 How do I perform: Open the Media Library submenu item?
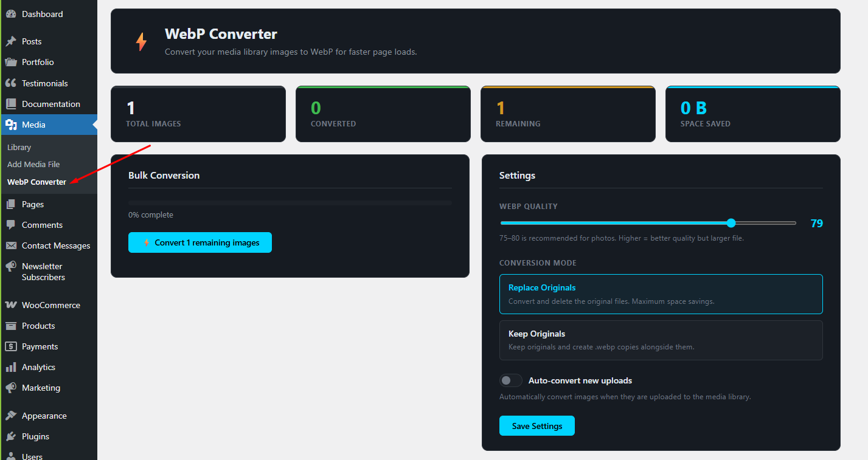(19, 147)
